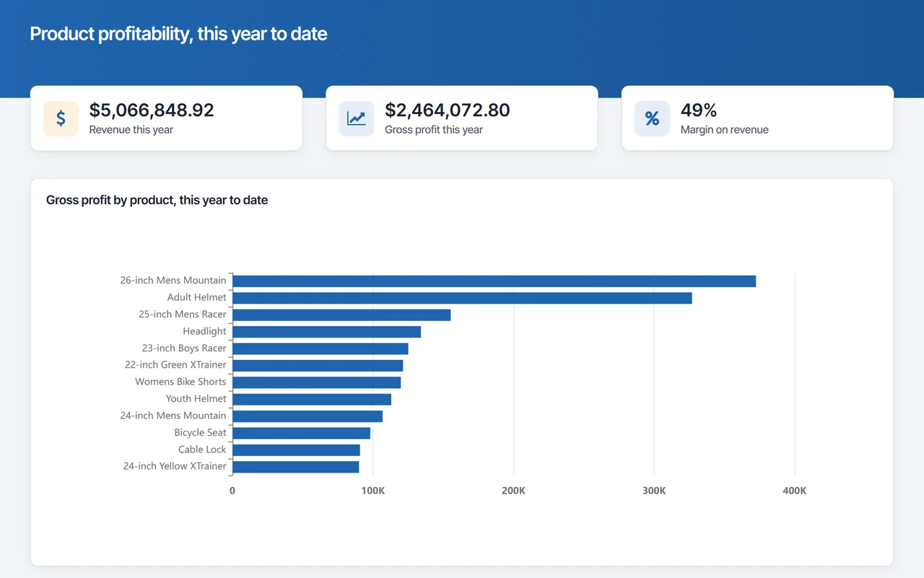
Task: Click the "24-inch Mens Mountain" axis label
Action: (x=173, y=415)
